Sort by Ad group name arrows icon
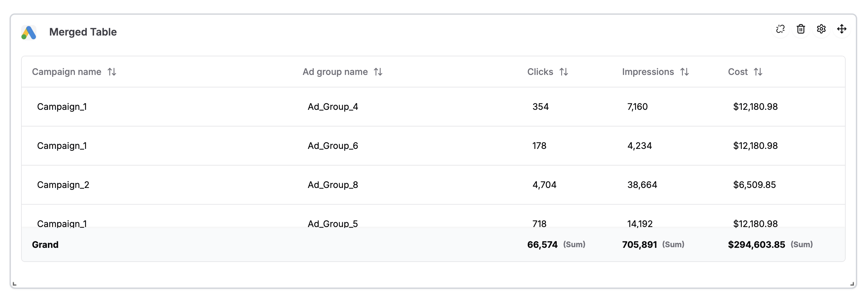Image resolution: width=868 pixels, height=301 pixels. 378,72
